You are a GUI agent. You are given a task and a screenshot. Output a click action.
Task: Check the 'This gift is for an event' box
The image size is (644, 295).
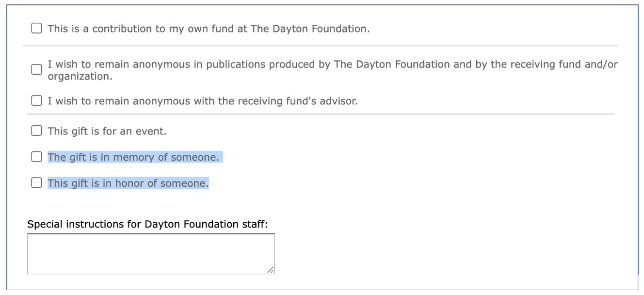click(x=36, y=131)
